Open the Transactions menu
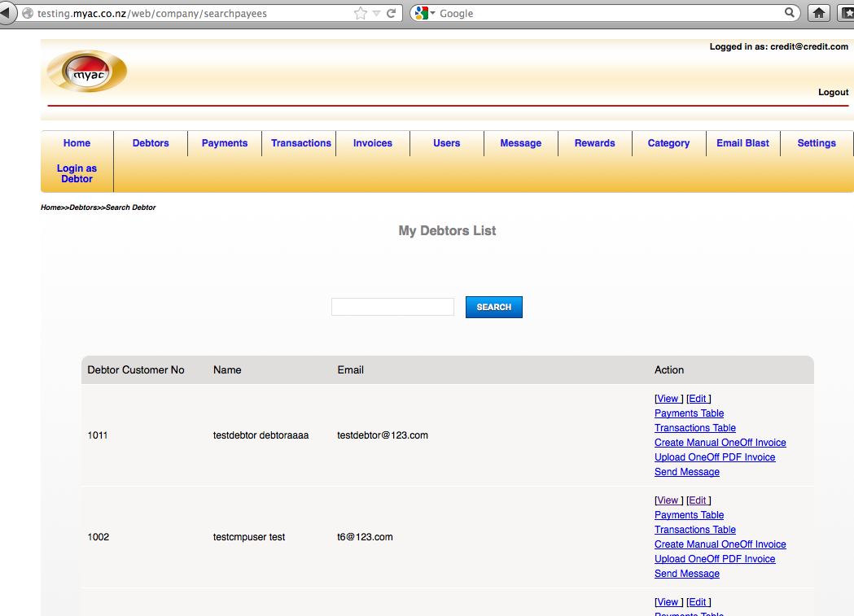854x616 pixels. click(300, 143)
